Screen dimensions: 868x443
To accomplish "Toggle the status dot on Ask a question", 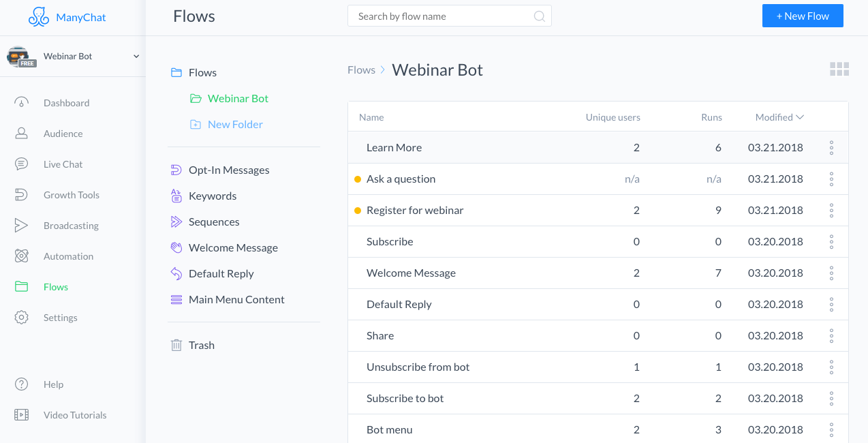I will (358, 179).
